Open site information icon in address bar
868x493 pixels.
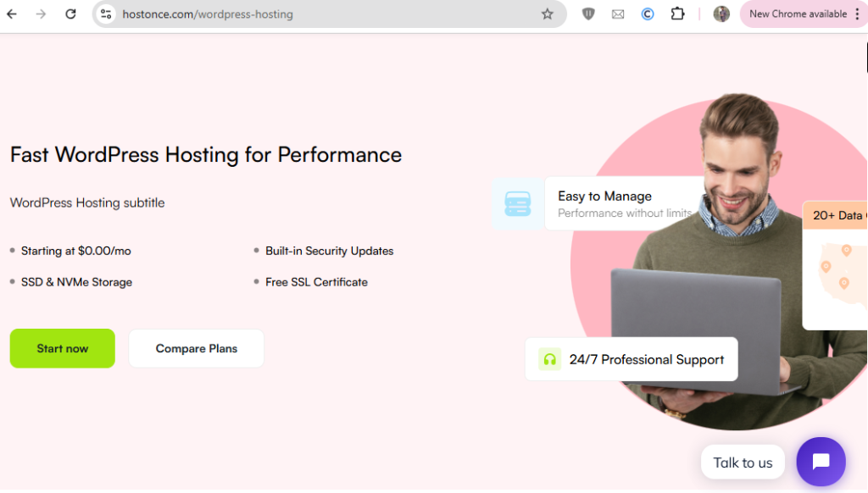(106, 14)
